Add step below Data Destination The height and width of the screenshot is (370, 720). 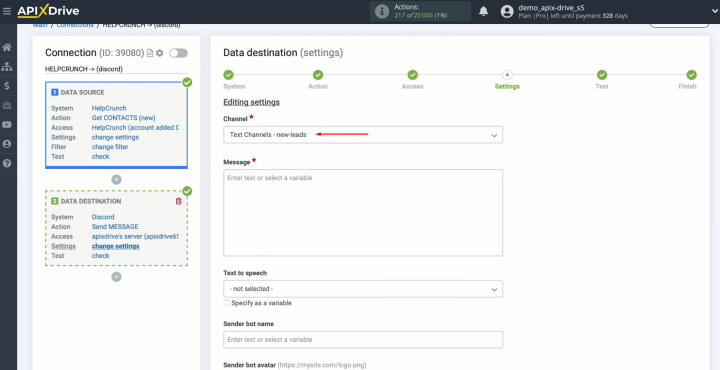pos(117,277)
